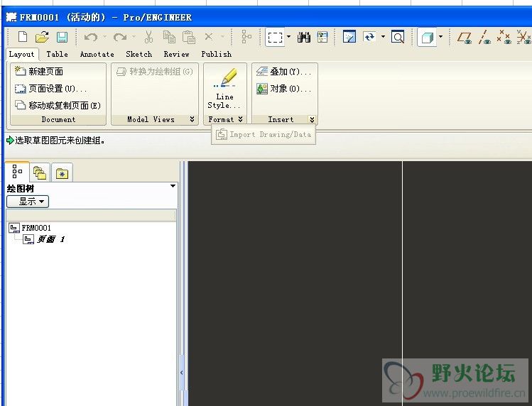Collapse the Insert group chevron
Viewport: 532px width, 406px height.
(x=312, y=119)
